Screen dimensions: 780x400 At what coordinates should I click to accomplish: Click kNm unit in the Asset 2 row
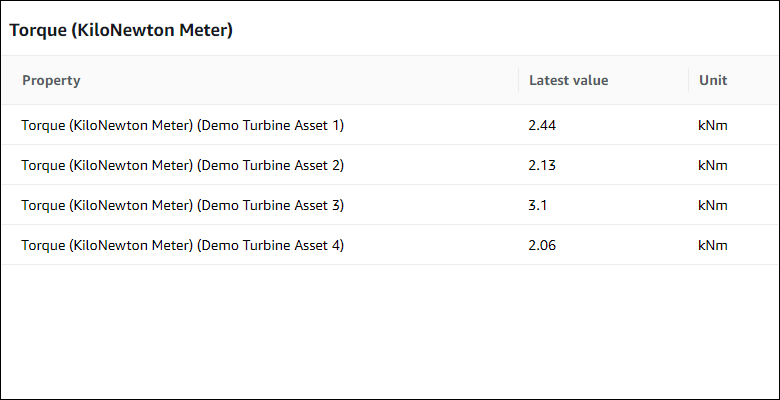[x=712, y=165]
